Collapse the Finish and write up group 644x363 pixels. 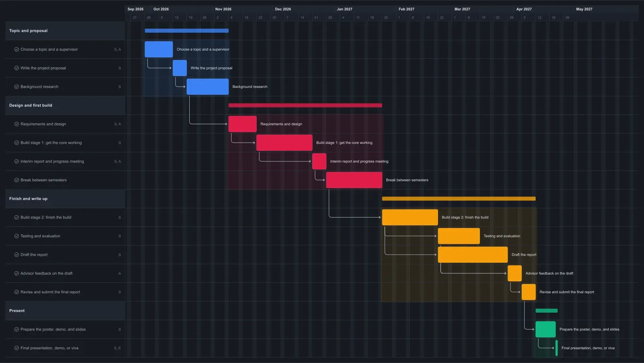65,199
